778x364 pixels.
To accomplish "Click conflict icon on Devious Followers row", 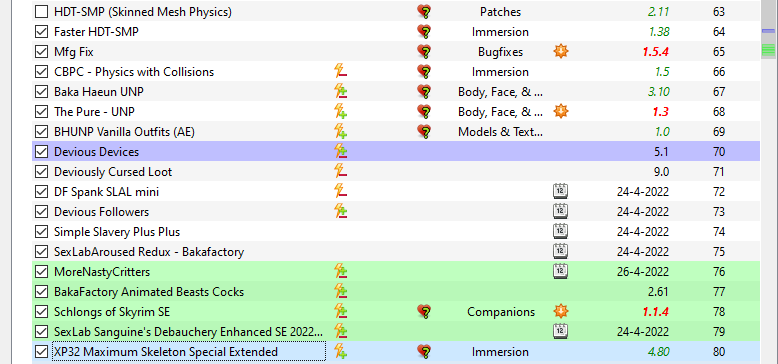I will (x=340, y=211).
